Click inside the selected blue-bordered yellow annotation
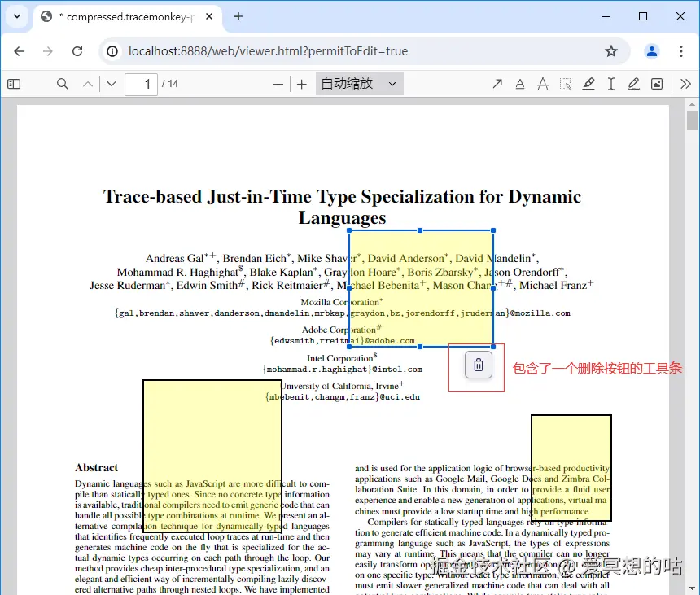Viewport: 700px width, 595px height. click(x=421, y=288)
